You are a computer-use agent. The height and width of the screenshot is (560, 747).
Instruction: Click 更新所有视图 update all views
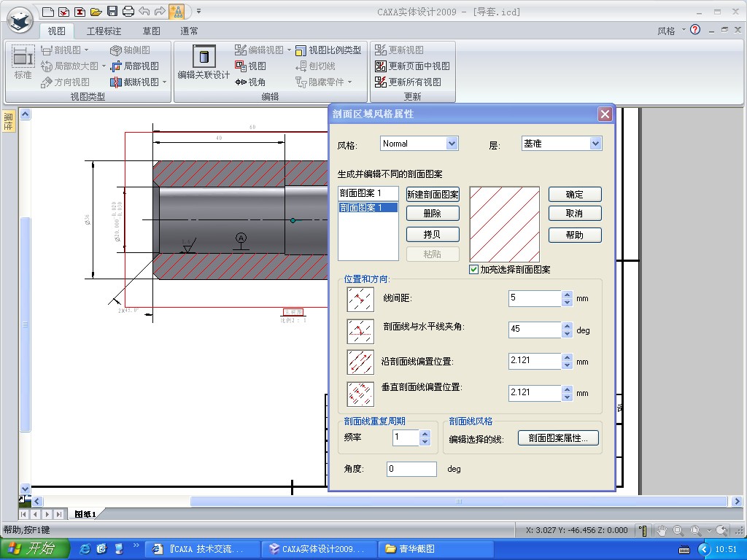pyautogui.click(x=409, y=82)
